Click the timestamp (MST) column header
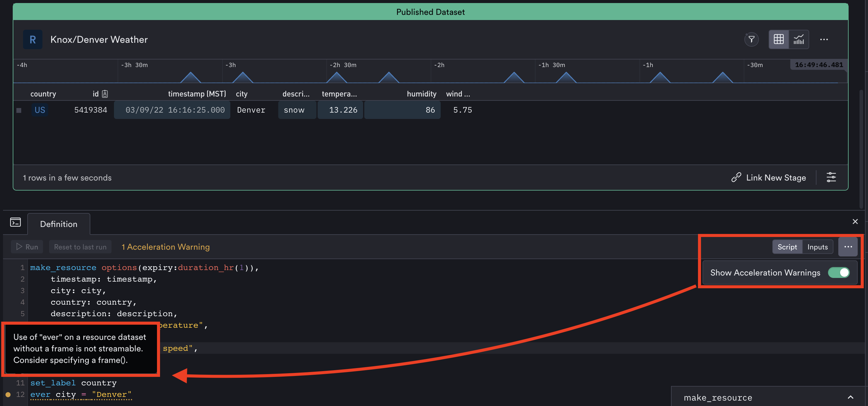The width and height of the screenshot is (868, 406). [197, 94]
